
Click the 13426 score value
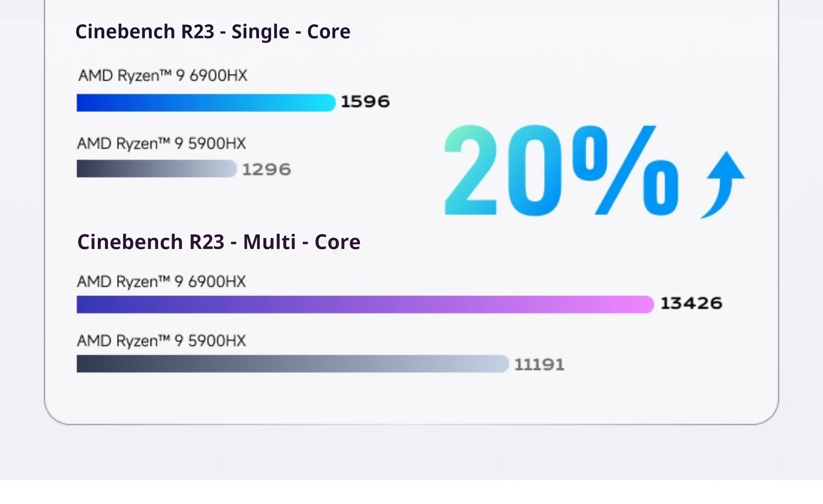(x=691, y=303)
